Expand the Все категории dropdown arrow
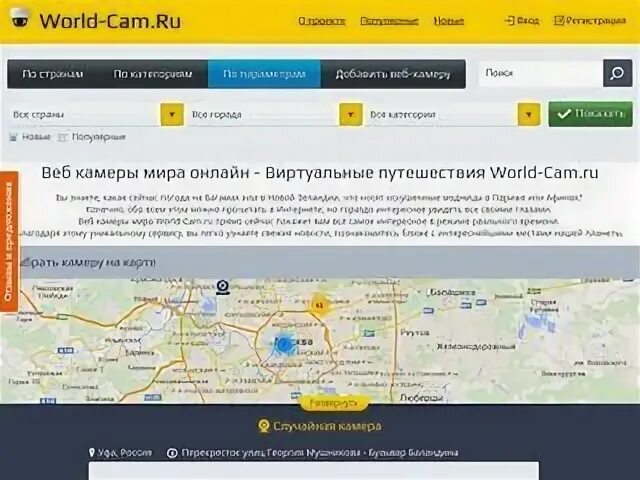This screenshot has width=640, height=480. coord(529,114)
